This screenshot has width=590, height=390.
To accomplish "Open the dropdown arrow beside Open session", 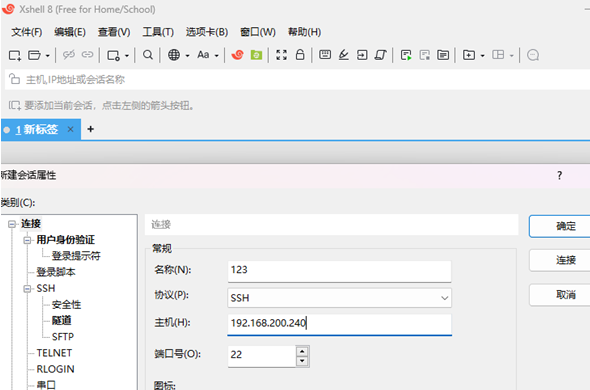I will click(x=47, y=56).
